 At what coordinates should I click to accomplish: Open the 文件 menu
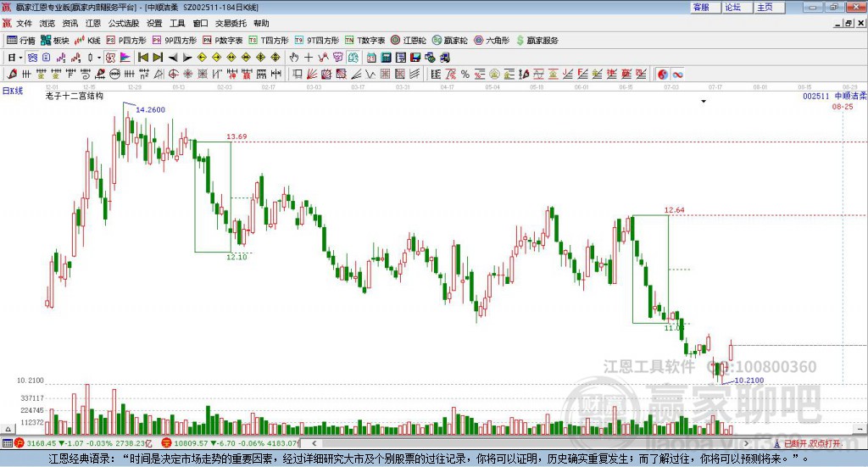pyautogui.click(x=24, y=23)
